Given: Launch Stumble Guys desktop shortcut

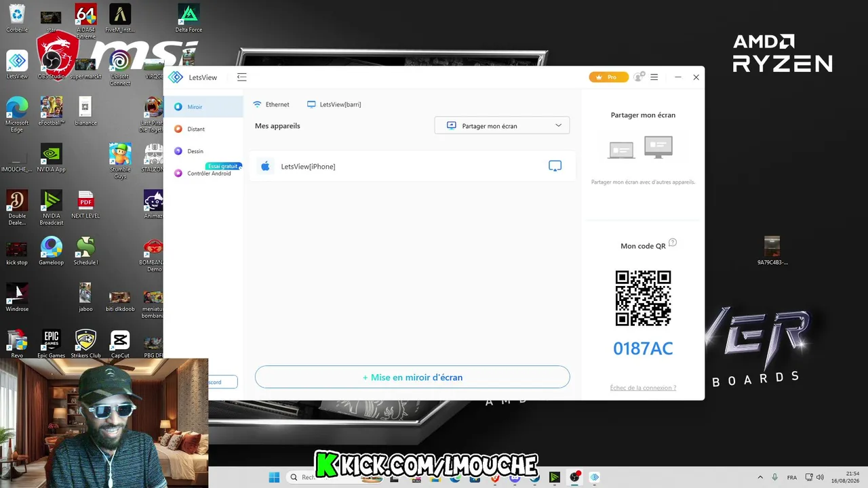Looking at the screenshot, I should point(120,161).
